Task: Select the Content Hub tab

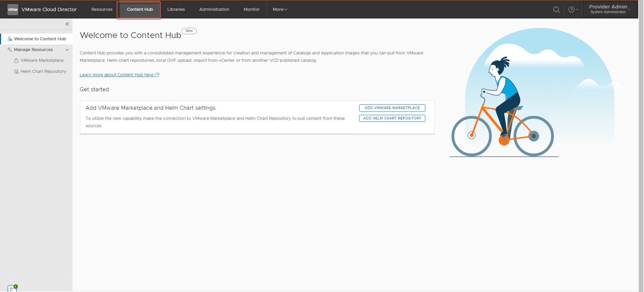Action: coord(140,9)
